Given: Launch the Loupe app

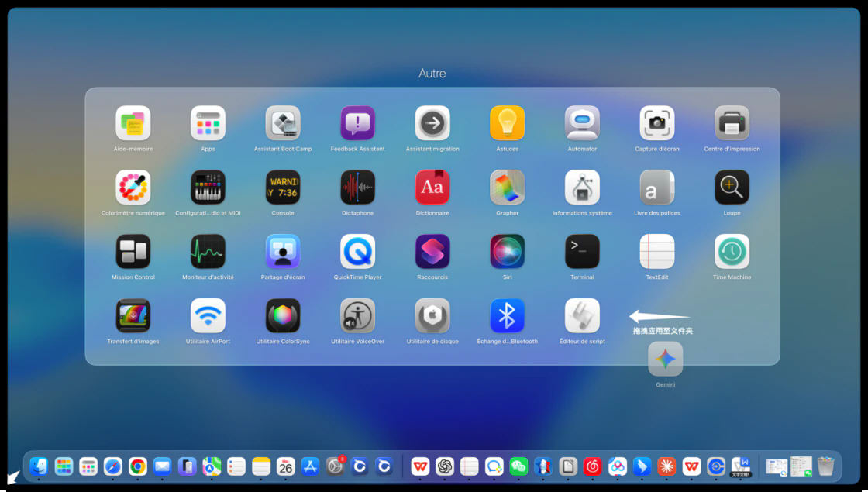Looking at the screenshot, I should click(732, 187).
